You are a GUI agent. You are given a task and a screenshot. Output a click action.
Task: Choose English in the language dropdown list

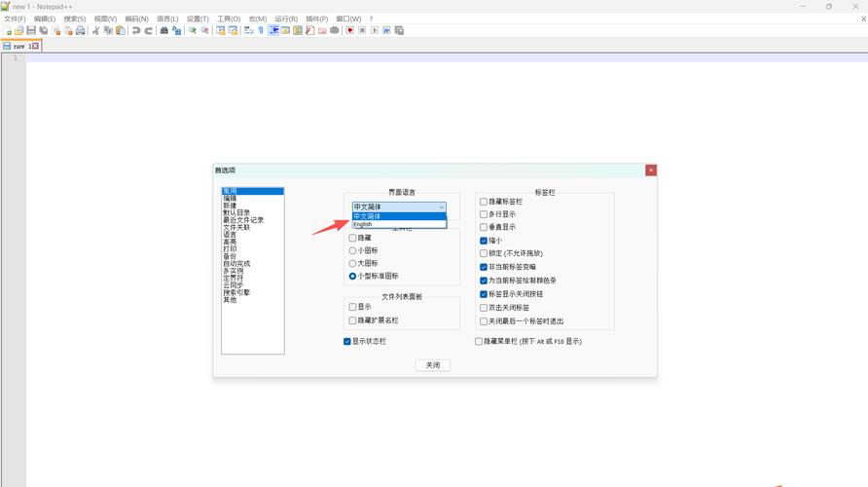[399, 224]
